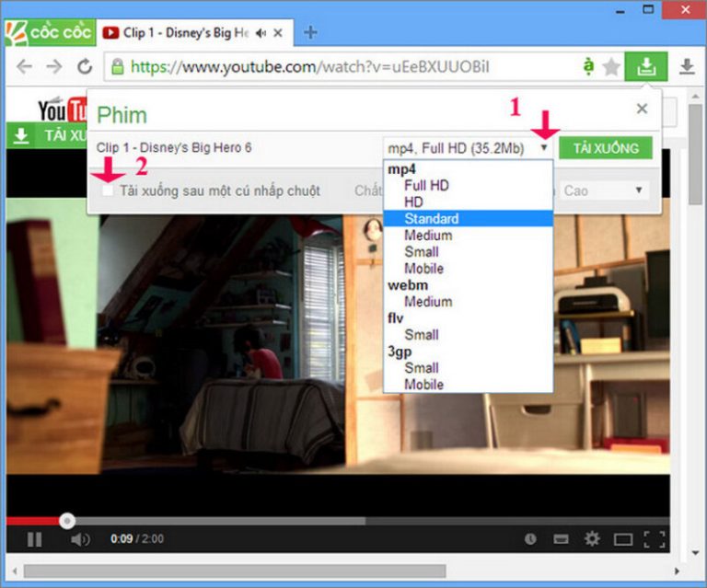
Task: Open the browser downloads list arrow icon
Action: pyautogui.click(x=687, y=66)
